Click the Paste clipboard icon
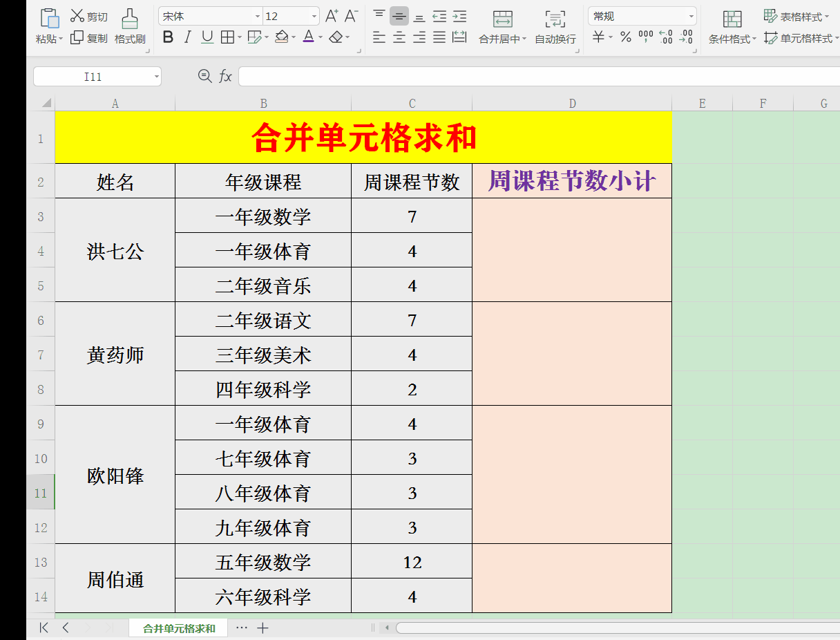This screenshot has height=640, width=840. coord(49,18)
